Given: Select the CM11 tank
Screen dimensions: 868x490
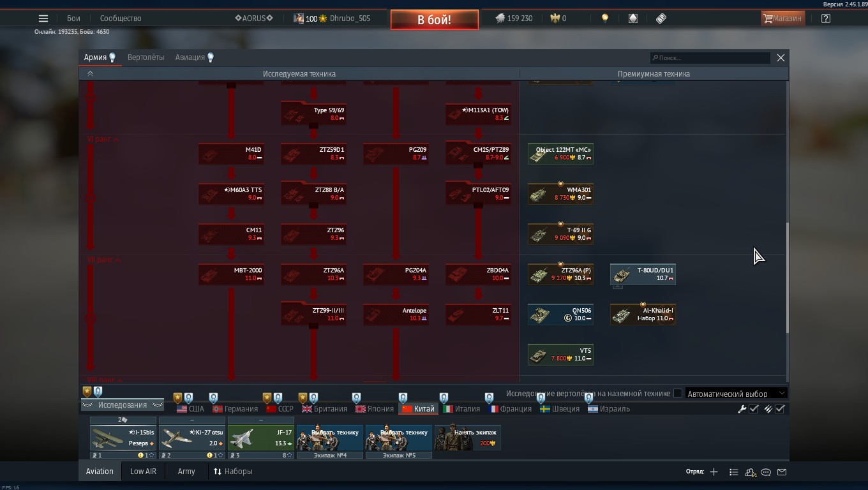Looking at the screenshot, I should [x=231, y=234].
